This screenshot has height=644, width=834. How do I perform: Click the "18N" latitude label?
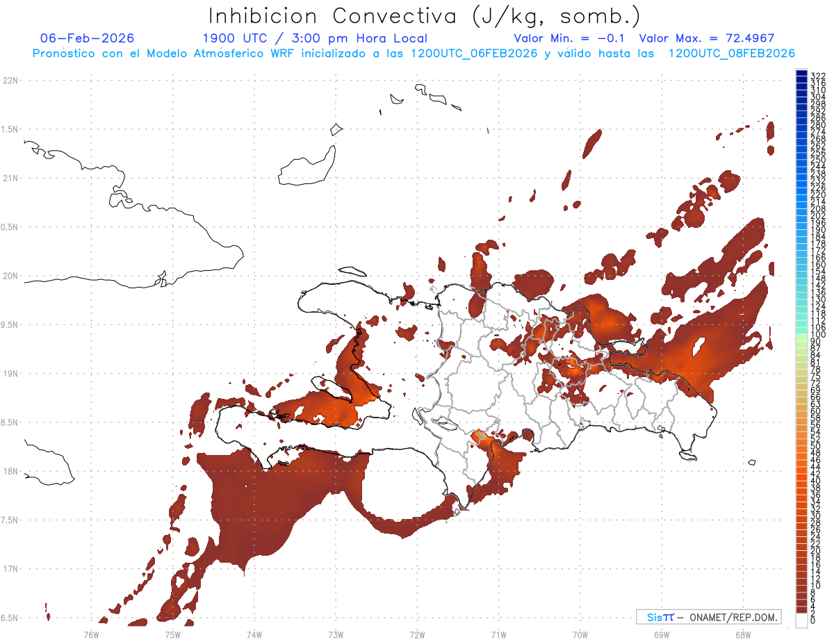pos(10,472)
